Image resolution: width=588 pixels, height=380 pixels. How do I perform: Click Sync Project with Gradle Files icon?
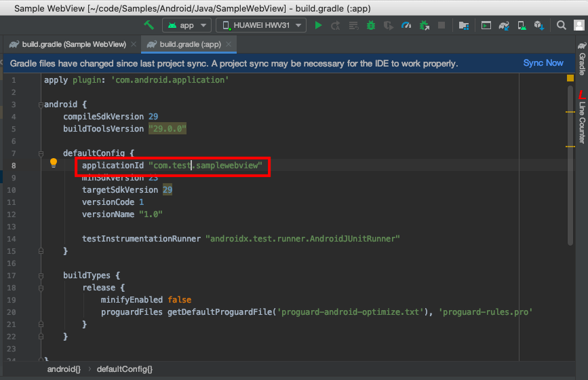[x=504, y=25]
